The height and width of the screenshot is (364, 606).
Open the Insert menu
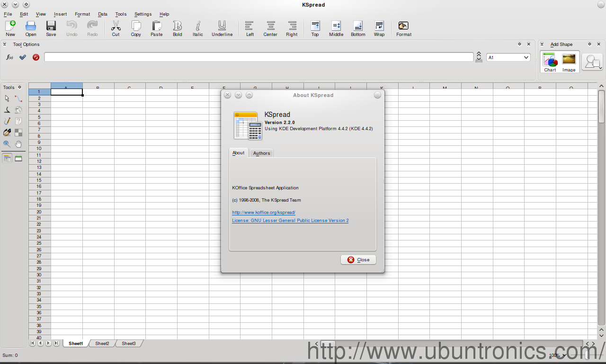point(60,14)
